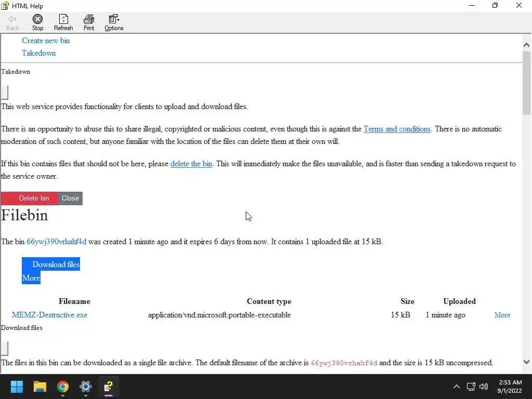Image resolution: width=532 pixels, height=399 pixels.
Task: Open the MEMZ-Destructive.exe file link
Action: coord(49,315)
